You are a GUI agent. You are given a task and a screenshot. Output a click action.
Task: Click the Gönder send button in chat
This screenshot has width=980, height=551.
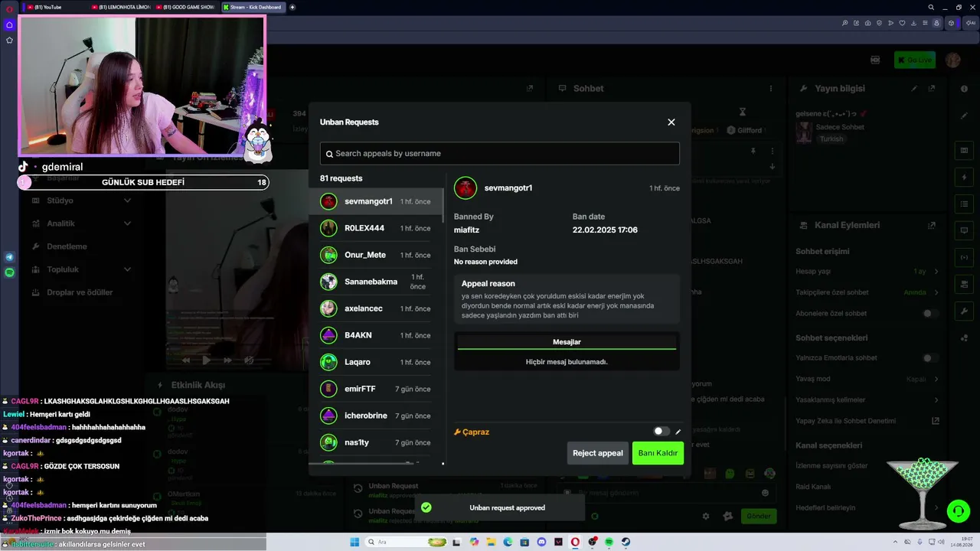(x=758, y=516)
